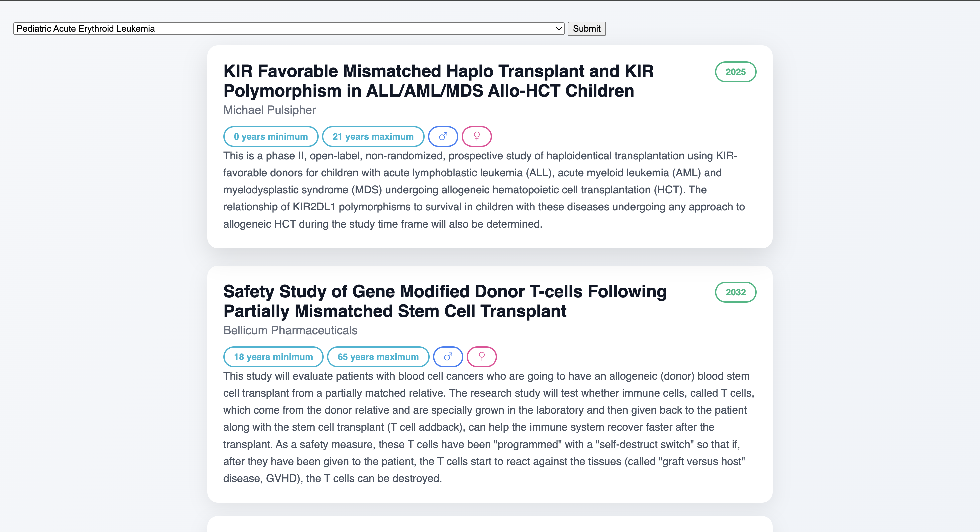Open the Pediatric Acute Erythroid Leukemia dropdown
This screenshot has width=980, height=532.
click(x=288, y=29)
